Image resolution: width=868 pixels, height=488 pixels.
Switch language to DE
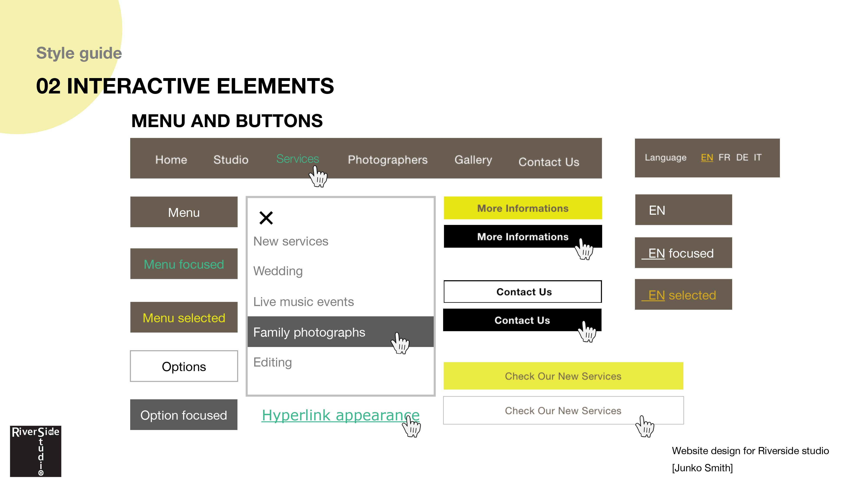tap(742, 157)
